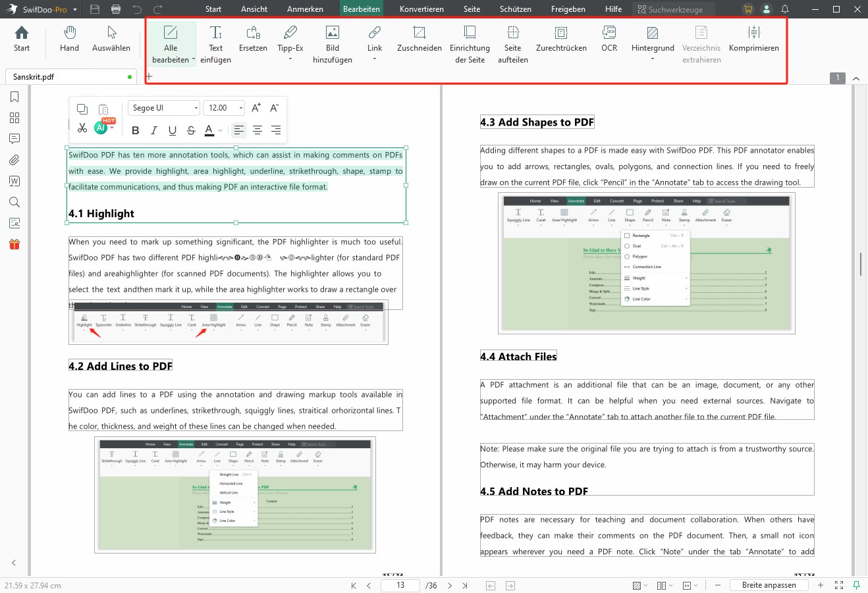This screenshot has width=868, height=593.
Task: Open the AI assistant dropdown
Action: pyautogui.click(x=113, y=128)
